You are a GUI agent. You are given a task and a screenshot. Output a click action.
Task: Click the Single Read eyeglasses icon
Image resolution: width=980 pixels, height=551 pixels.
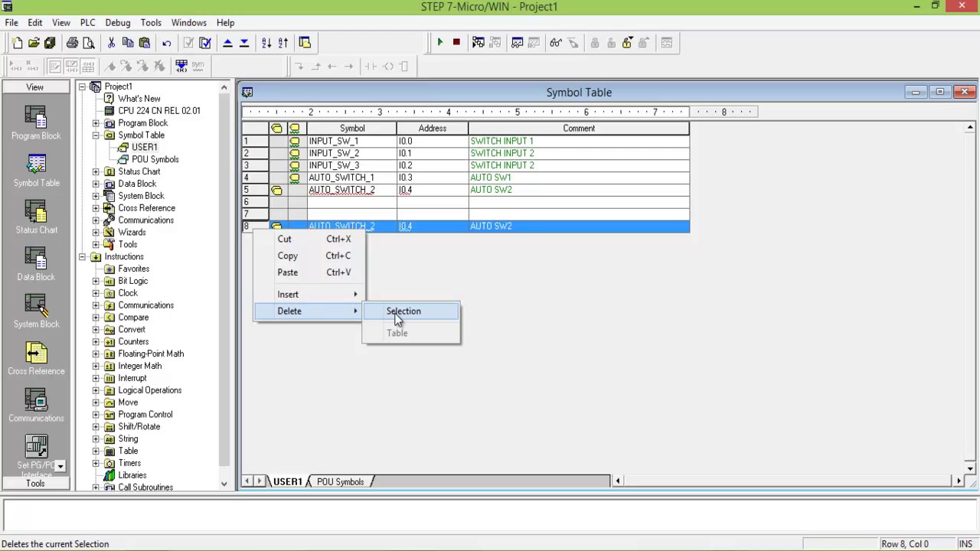coord(556,43)
